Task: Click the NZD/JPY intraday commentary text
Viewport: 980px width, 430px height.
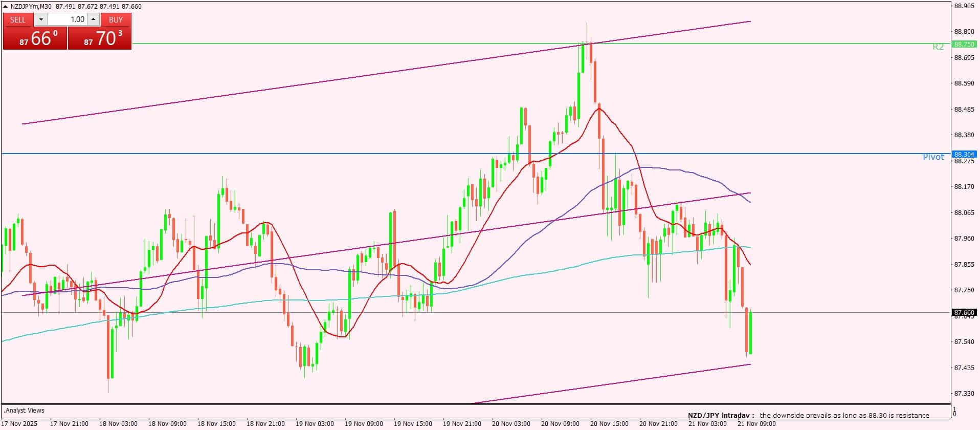Action: click(808, 415)
